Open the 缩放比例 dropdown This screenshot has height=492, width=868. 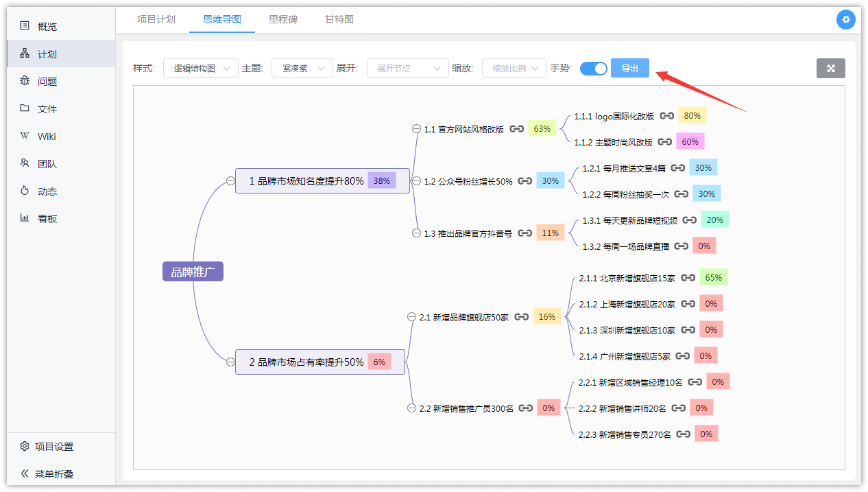coord(515,69)
